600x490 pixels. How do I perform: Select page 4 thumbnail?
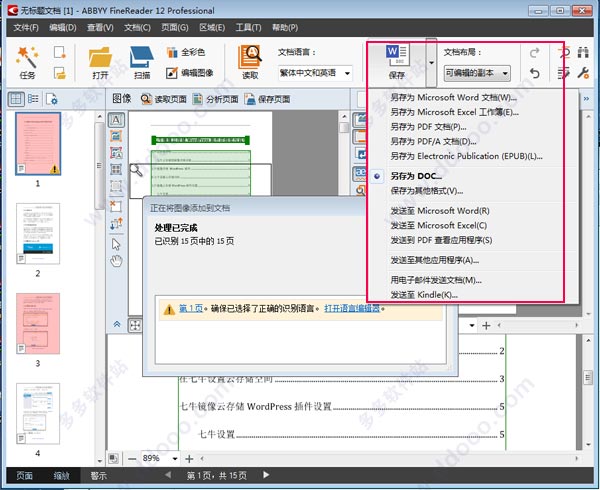pos(38,413)
